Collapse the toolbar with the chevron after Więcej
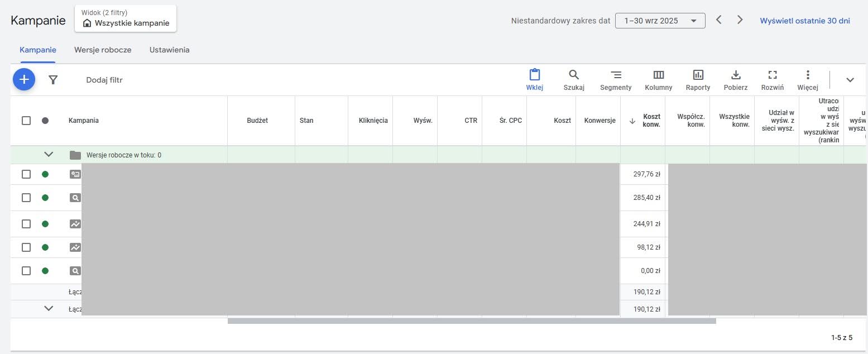The width and height of the screenshot is (868, 354). (850, 80)
